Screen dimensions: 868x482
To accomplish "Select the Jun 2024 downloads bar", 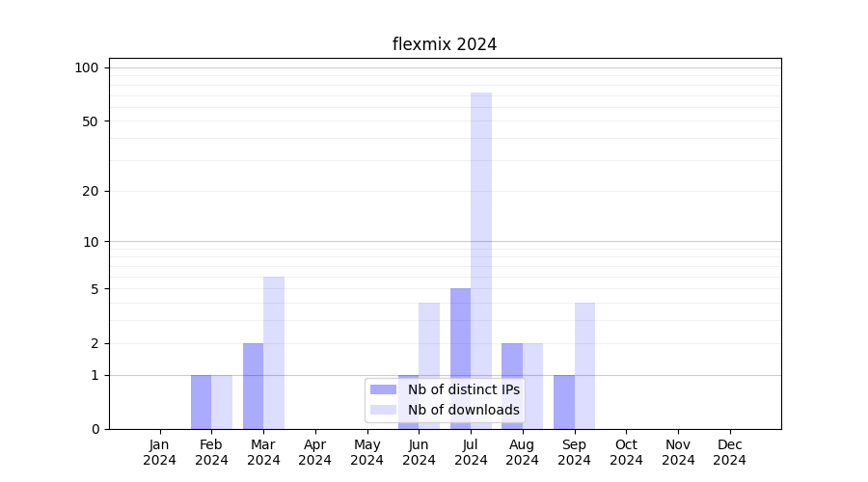I will pyautogui.click(x=429, y=337).
